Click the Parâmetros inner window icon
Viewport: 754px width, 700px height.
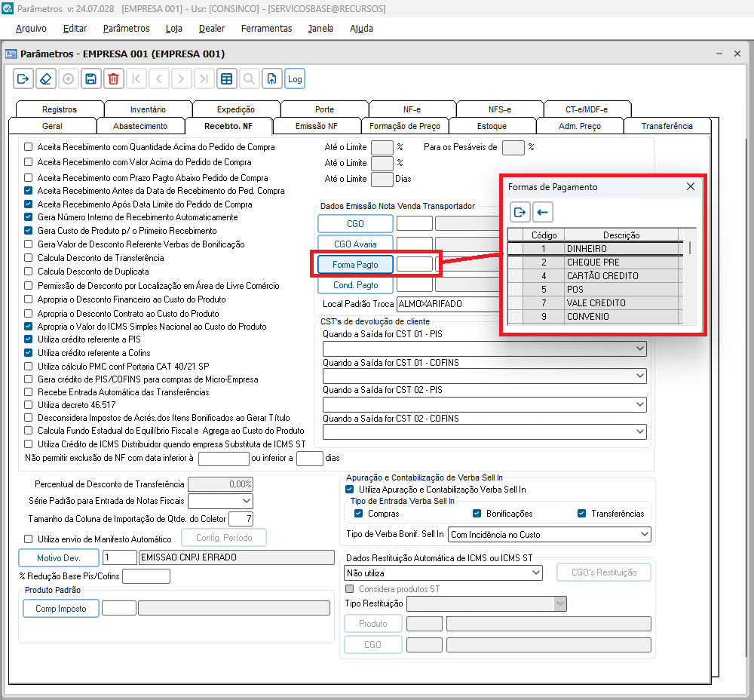point(11,54)
